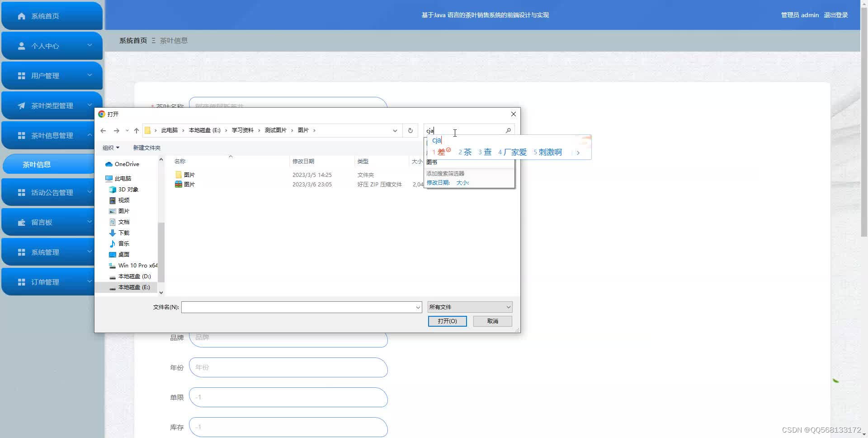Click 学习资料 in address breadcrumb
The image size is (868, 438).
click(x=243, y=130)
